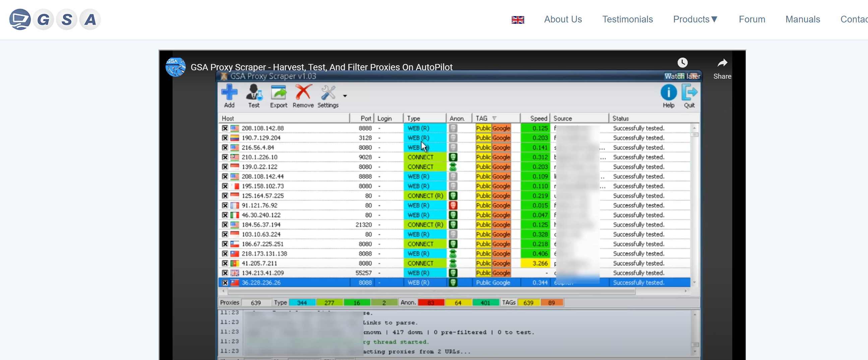Sort by the Speed column header
The image size is (868, 360).
(x=535, y=118)
